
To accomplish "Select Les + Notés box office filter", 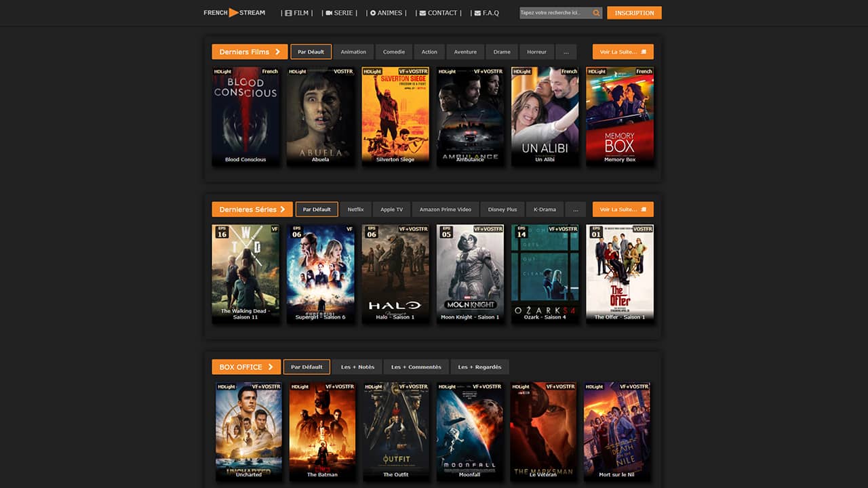I will [x=357, y=367].
